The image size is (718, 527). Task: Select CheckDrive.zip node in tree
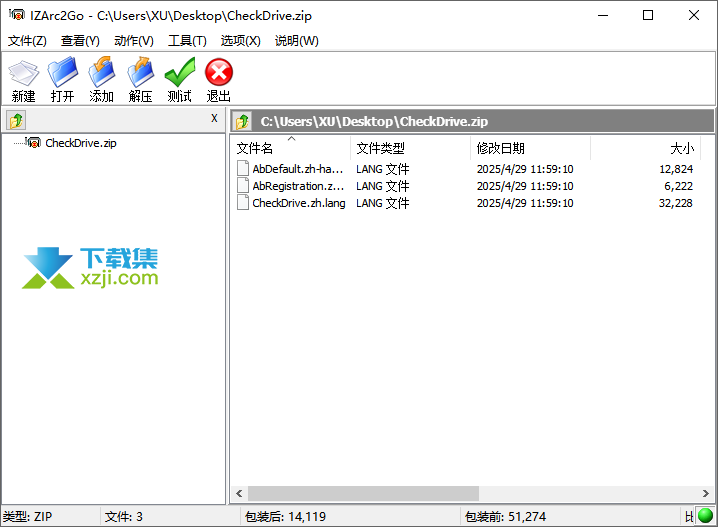click(x=81, y=143)
